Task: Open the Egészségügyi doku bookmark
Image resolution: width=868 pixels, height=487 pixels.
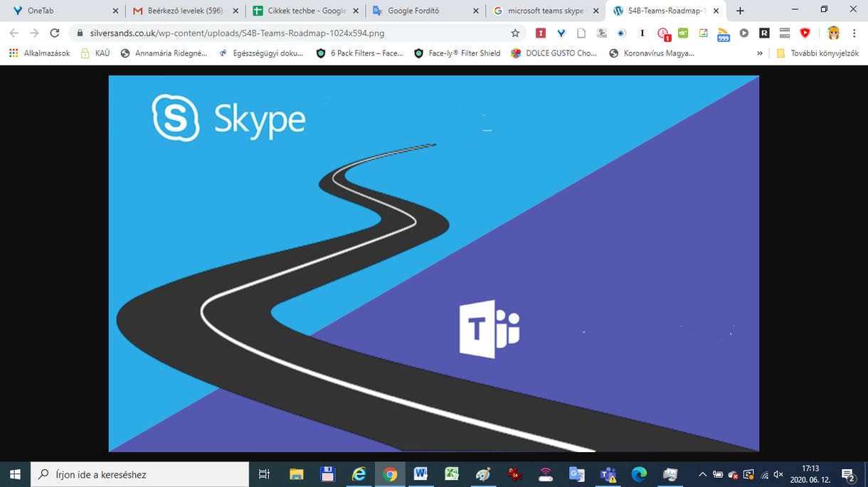Action: [x=260, y=53]
